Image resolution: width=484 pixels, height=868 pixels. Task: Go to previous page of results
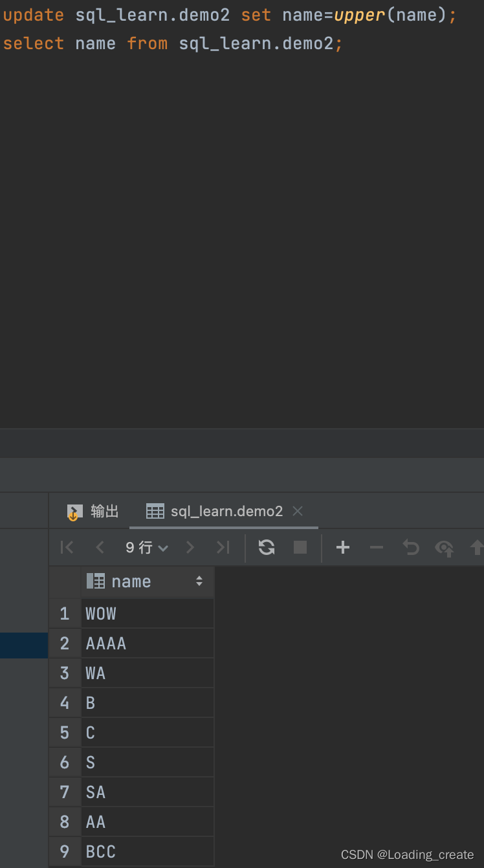pyautogui.click(x=100, y=548)
